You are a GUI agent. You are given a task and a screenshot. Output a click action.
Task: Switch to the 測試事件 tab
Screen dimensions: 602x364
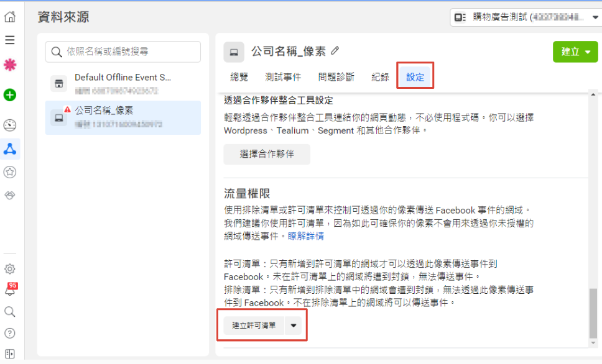click(282, 78)
